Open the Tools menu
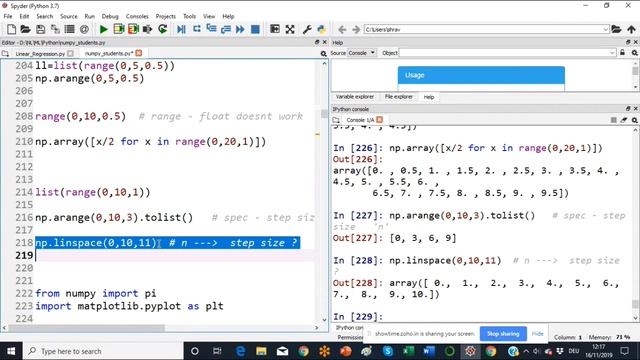The height and width of the screenshot is (360, 640). pos(189,16)
